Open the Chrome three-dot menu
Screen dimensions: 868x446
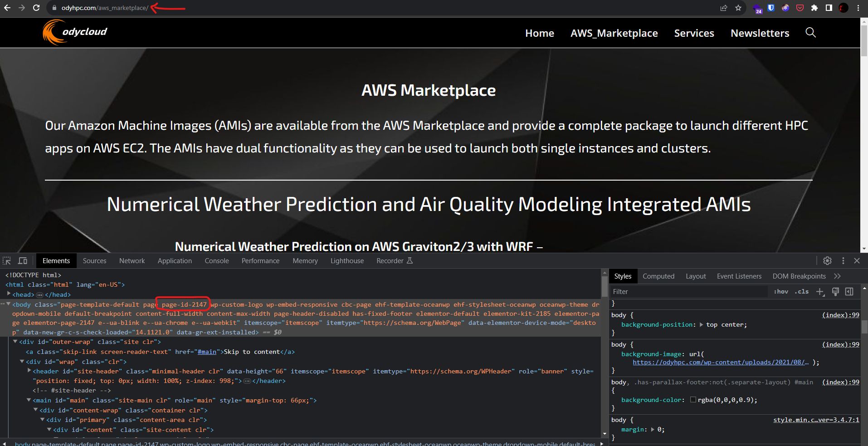click(x=858, y=8)
